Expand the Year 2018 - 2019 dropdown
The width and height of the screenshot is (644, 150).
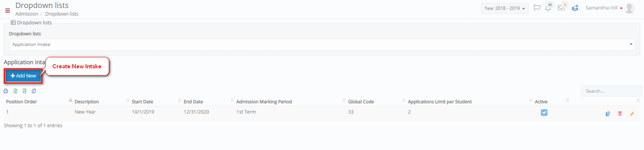click(x=505, y=8)
